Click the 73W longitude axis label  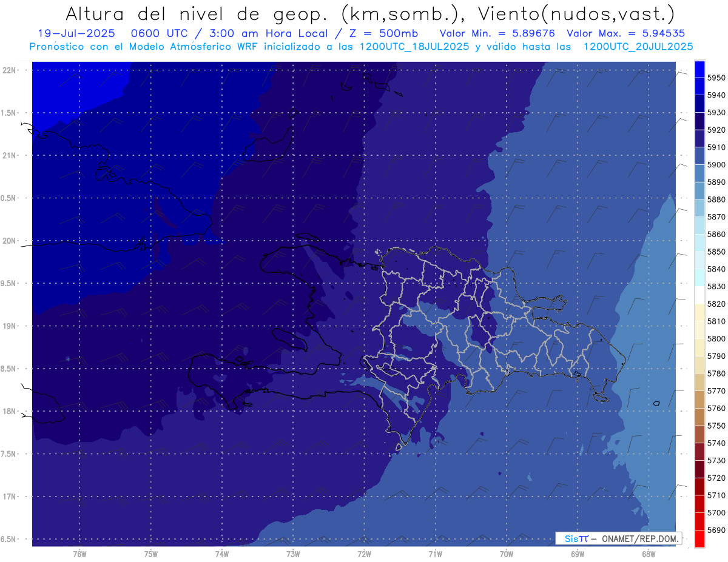pos(293,554)
